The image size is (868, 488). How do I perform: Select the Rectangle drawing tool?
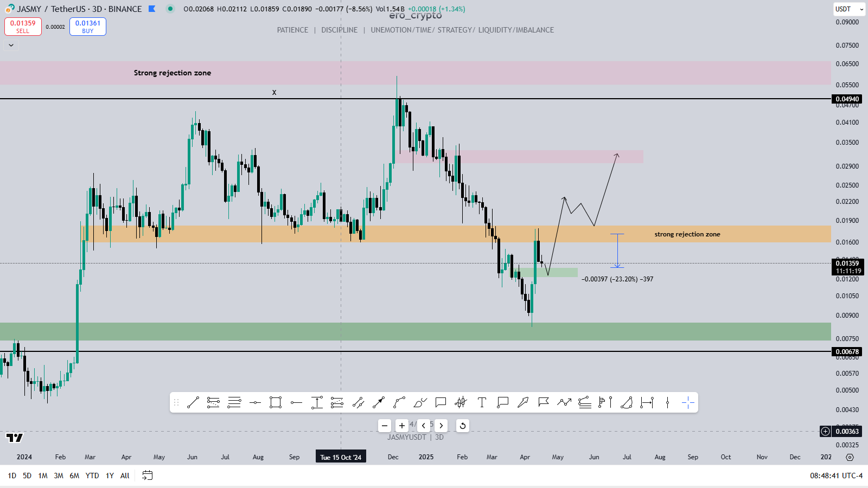(x=276, y=402)
